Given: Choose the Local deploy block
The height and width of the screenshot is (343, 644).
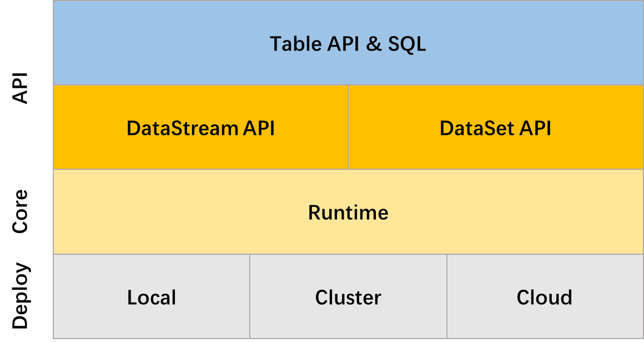Looking at the screenshot, I should pyautogui.click(x=152, y=296).
